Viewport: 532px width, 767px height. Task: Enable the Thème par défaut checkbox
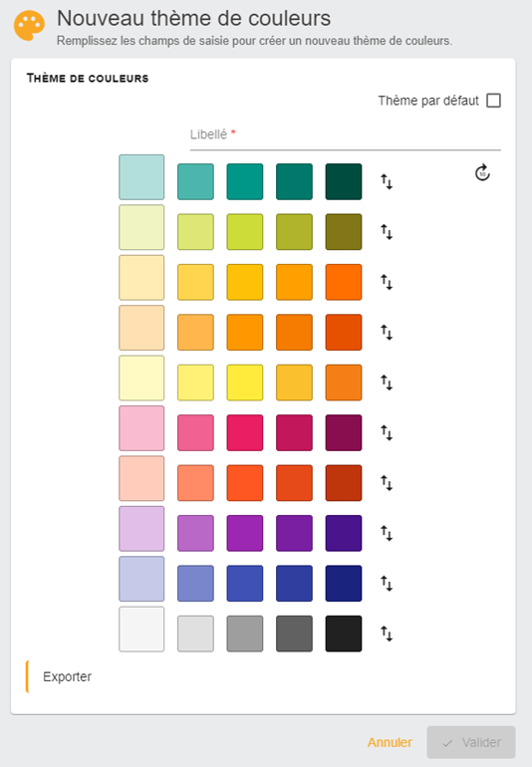(494, 101)
